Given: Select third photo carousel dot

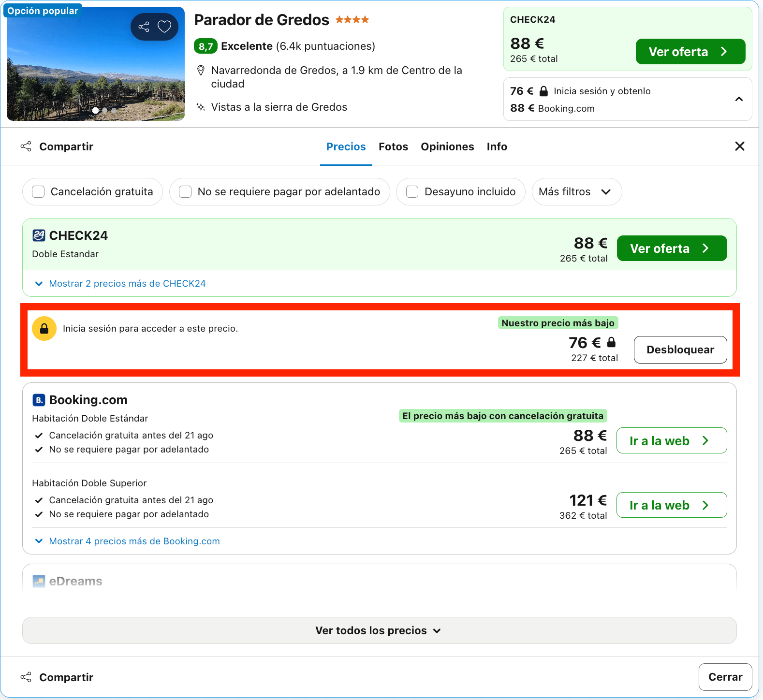Looking at the screenshot, I should coord(114,111).
